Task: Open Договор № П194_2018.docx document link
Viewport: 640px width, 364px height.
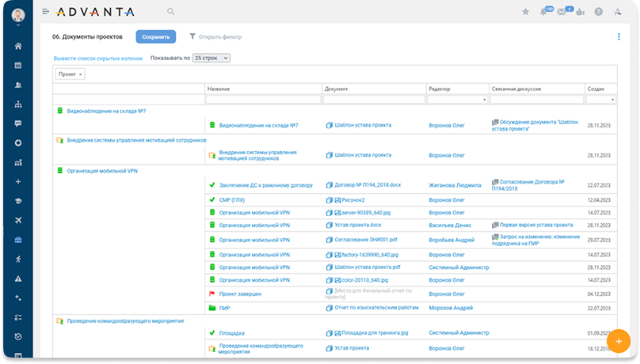Action: 368,185
